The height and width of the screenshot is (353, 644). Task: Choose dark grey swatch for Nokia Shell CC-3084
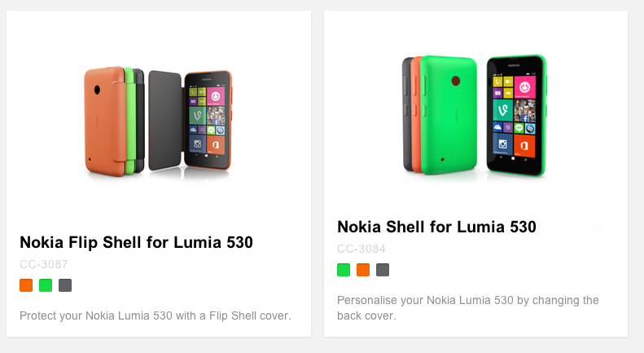tap(383, 270)
